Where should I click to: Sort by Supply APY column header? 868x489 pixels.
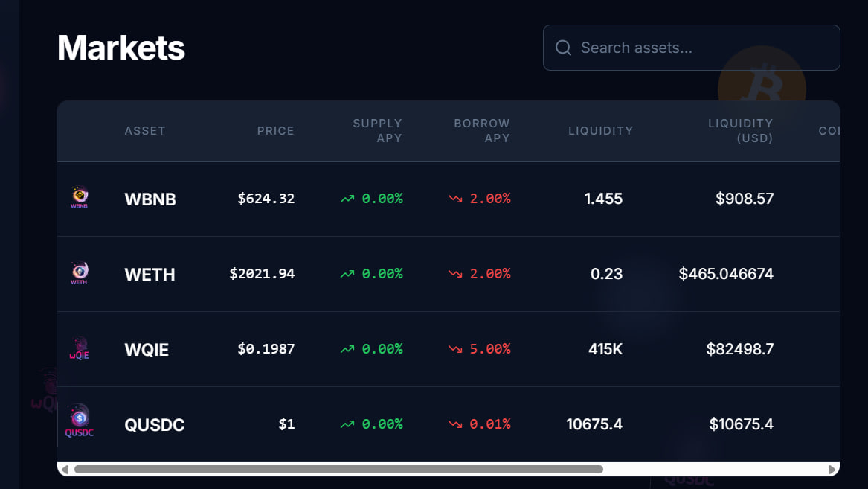coord(377,130)
